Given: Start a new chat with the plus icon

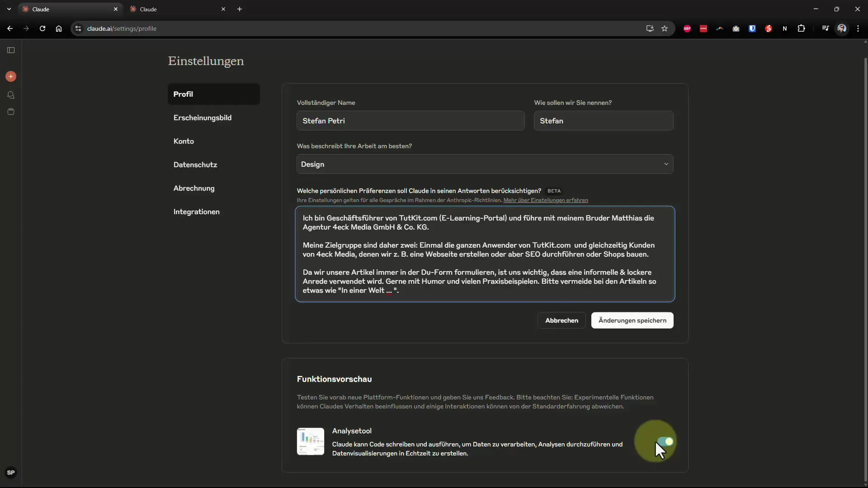Looking at the screenshot, I should [x=11, y=76].
